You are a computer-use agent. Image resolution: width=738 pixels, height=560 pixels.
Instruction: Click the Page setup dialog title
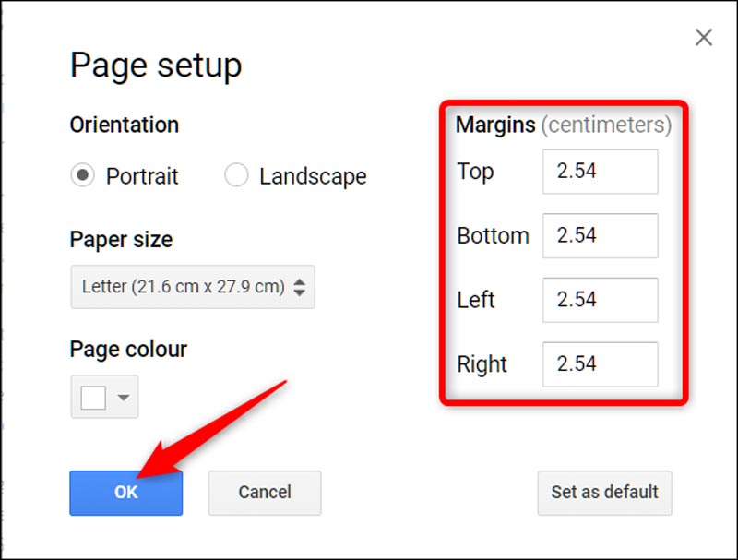point(156,66)
